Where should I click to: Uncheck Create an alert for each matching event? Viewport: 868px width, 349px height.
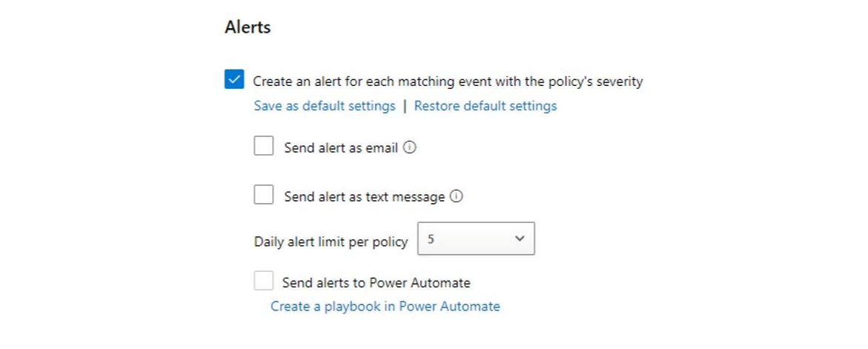(234, 79)
